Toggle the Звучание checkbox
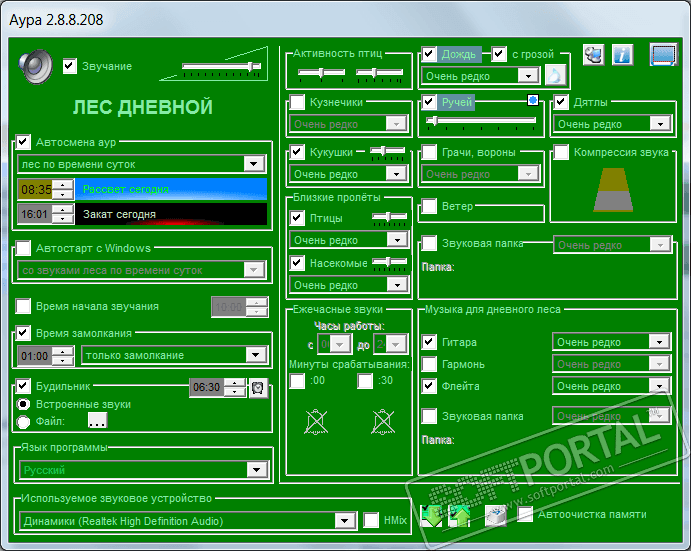Viewport: 691px width, 551px height. (70, 66)
